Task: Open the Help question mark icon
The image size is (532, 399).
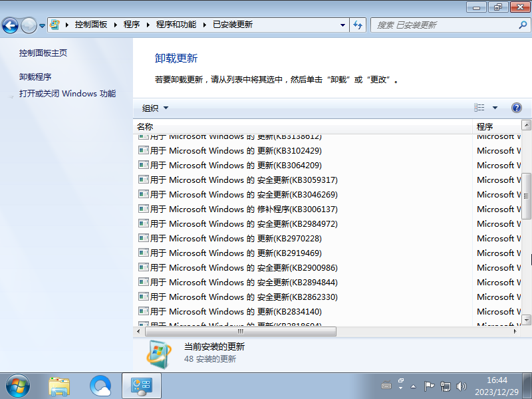Action: point(517,108)
